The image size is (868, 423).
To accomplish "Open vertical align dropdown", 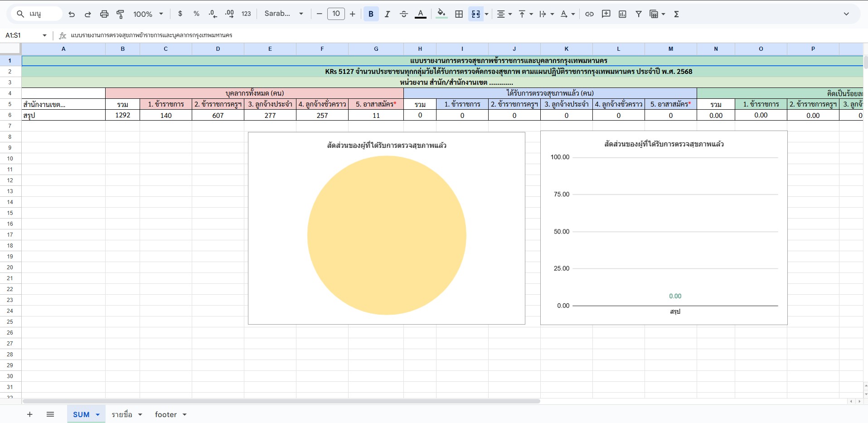I will (525, 14).
